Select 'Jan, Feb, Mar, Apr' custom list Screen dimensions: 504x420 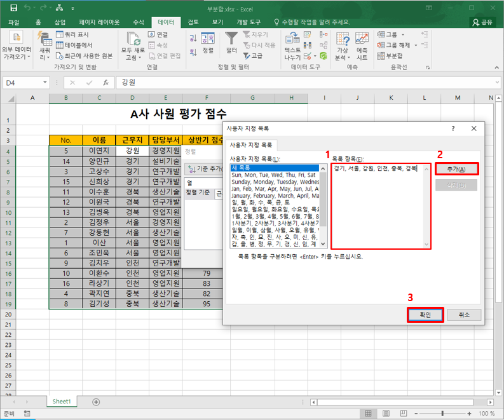point(275,189)
